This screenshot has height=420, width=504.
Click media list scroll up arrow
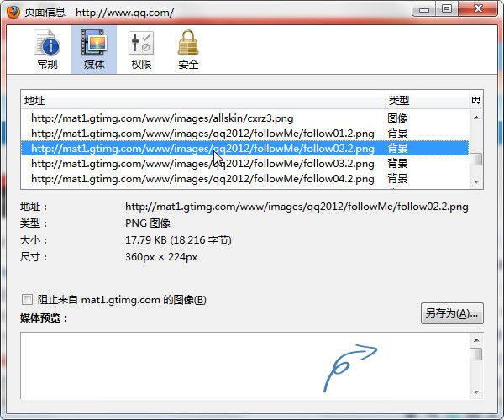pos(476,118)
